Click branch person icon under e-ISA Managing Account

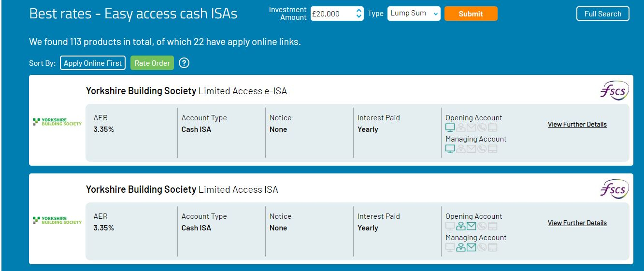460,149
